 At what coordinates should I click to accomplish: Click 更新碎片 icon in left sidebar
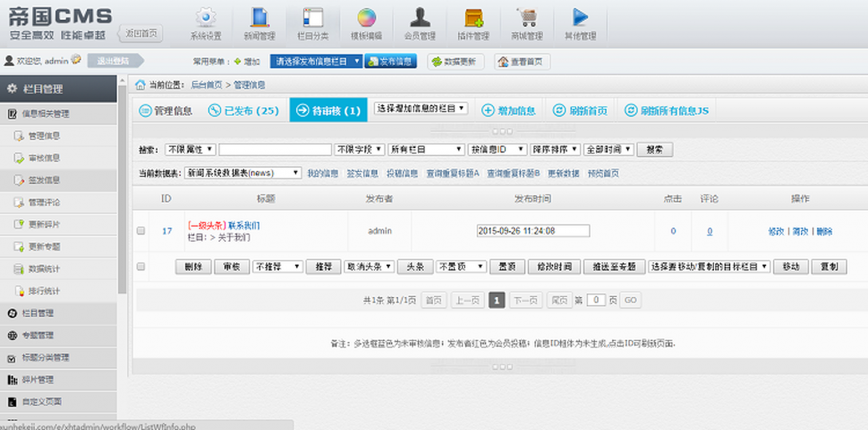(x=18, y=224)
